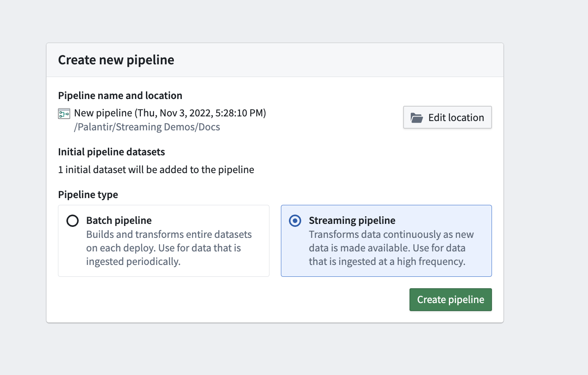The height and width of the screenshot is (375, 588).
Task: Click Edit location to change the save folder
Action: point(447,117)
